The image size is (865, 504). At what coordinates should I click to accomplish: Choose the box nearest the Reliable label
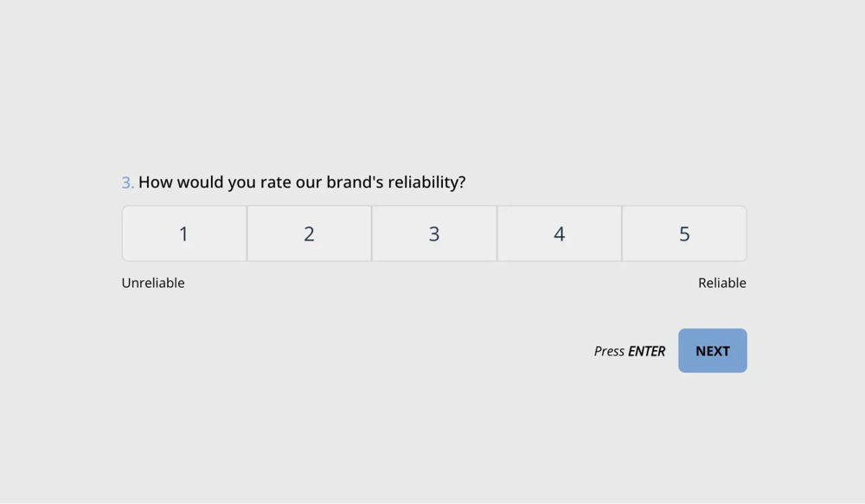[684, 233]
